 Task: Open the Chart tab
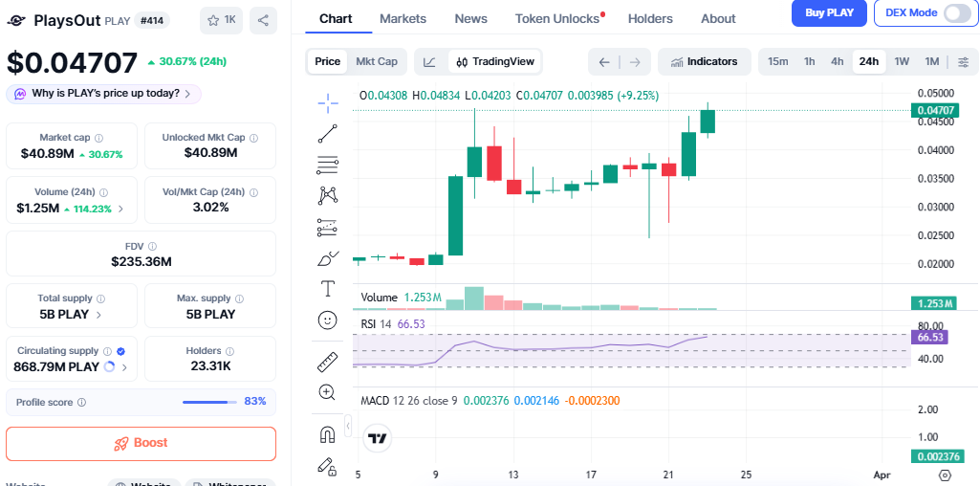[336, 19]
